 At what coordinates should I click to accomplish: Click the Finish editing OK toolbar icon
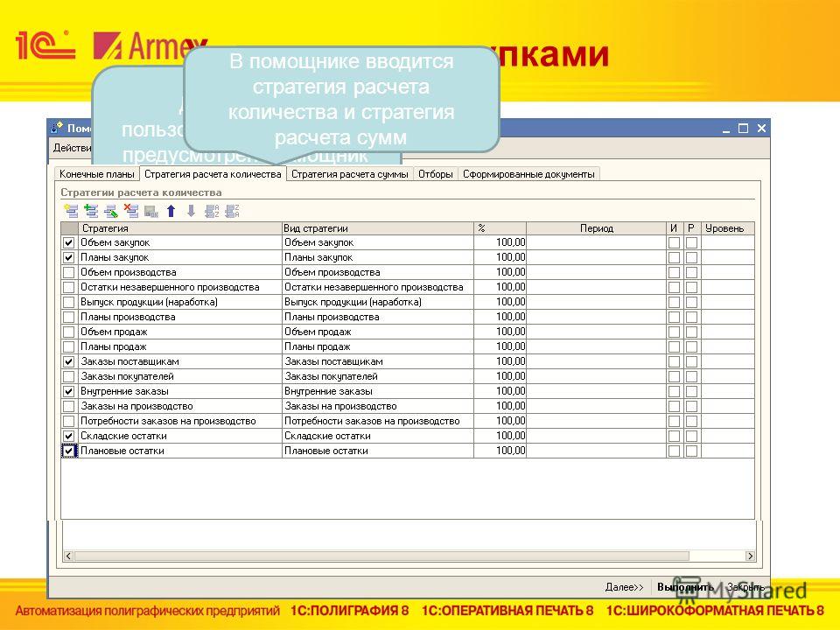coord(151,211)
